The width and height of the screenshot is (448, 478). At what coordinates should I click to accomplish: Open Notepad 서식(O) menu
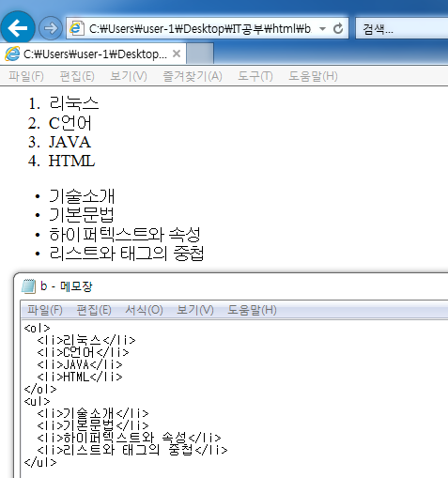click(x=144, y=310)
